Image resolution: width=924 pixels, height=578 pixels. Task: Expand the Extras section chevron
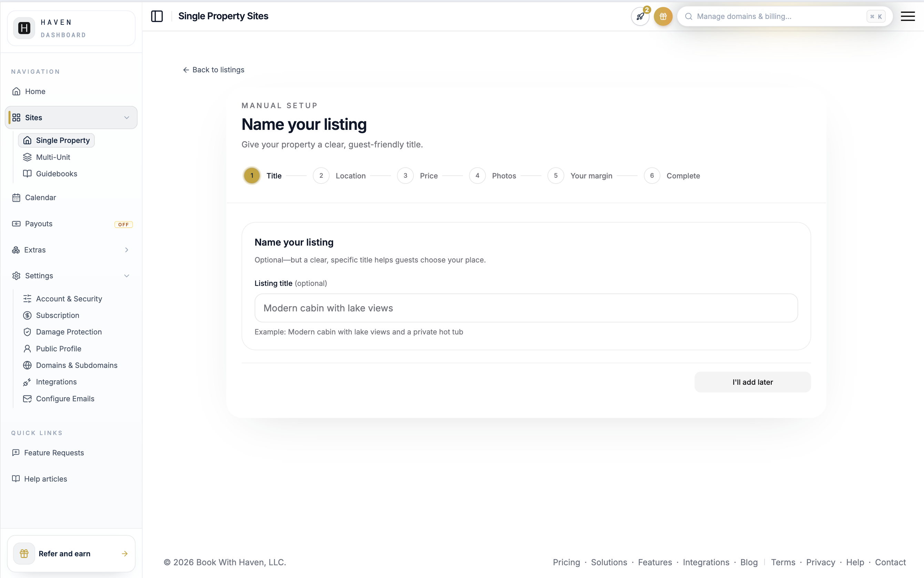tap(126, 250)
